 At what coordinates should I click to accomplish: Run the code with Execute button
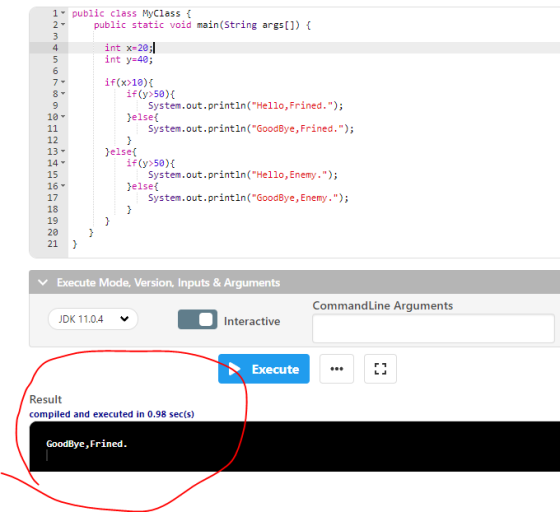[264, 369]
